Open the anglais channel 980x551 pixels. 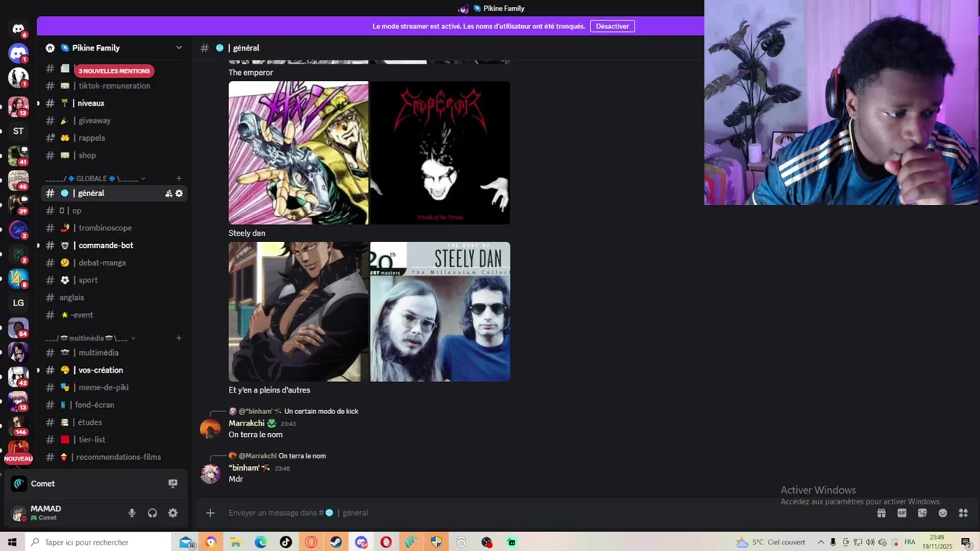[x=114, y=298]
